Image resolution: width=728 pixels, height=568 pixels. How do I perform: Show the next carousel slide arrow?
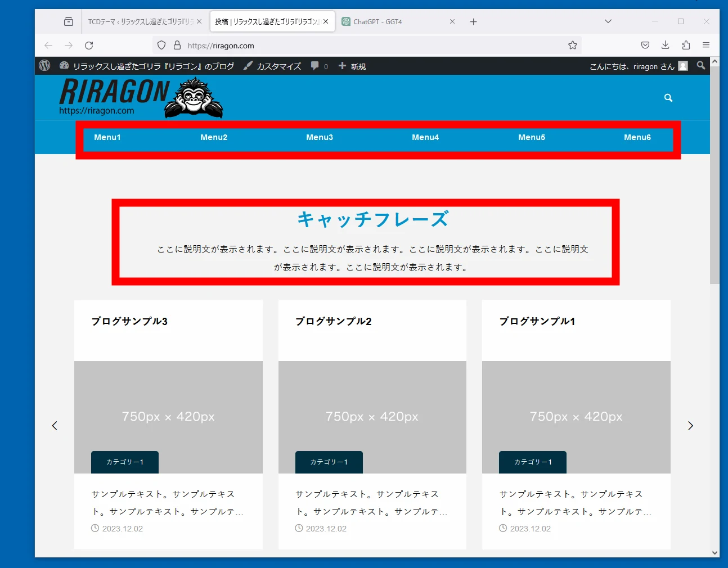[690, 426]
